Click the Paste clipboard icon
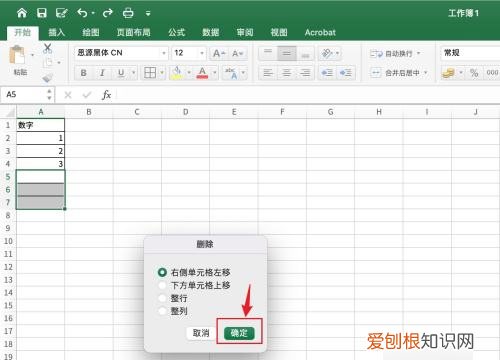Image resolution: width=500 pixels, height=360 pixels. [x=17, y=54]
